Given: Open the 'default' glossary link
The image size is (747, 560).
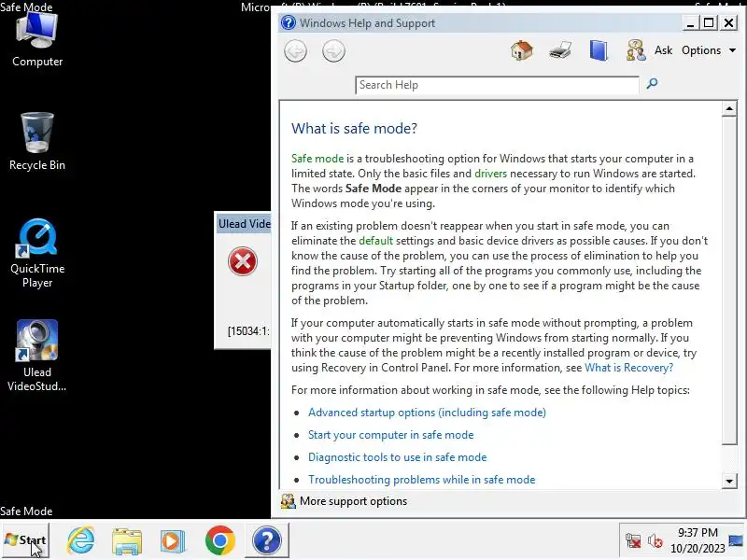Looking at the screenshot, I should click(x=376, y=241).
